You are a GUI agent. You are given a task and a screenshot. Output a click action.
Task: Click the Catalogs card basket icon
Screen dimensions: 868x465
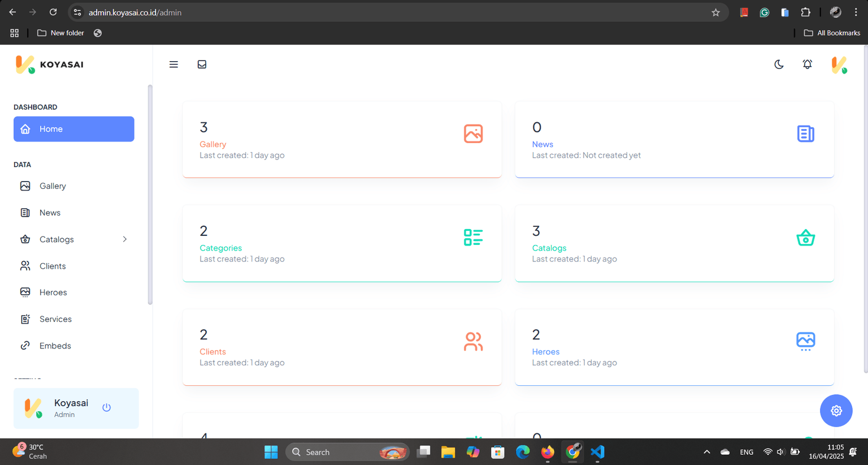[x=805, y=238]
